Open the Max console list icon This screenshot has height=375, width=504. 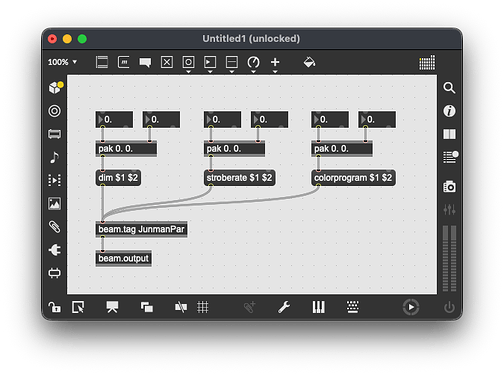pyautogui.click(x=450, y=157)
